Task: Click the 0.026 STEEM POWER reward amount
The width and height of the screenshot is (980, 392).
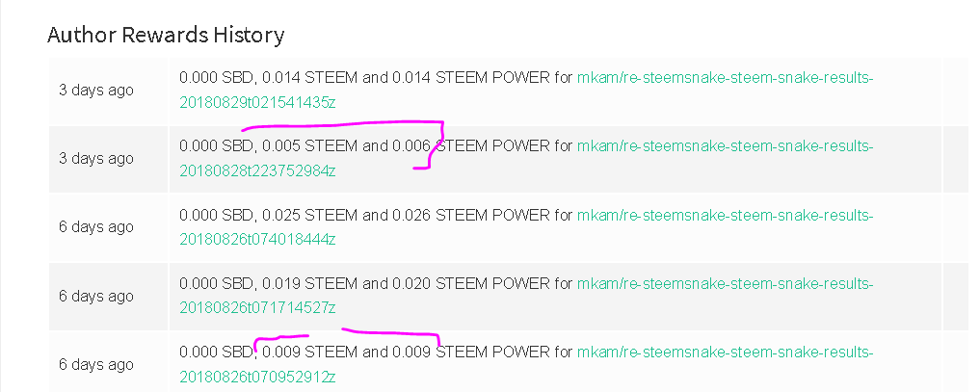Action: tap(471, 216)
